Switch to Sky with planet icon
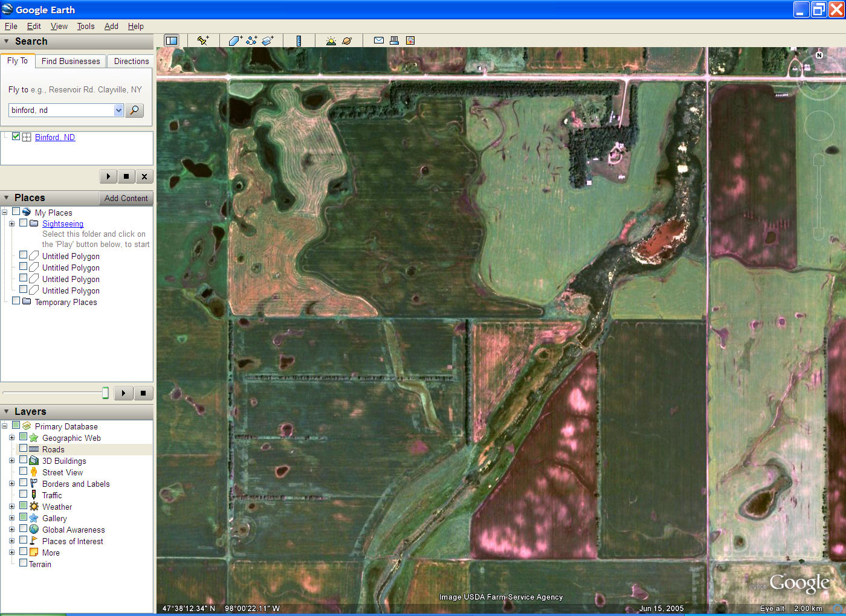This screenshot has height=616, width=846. [x=347, y=40]
